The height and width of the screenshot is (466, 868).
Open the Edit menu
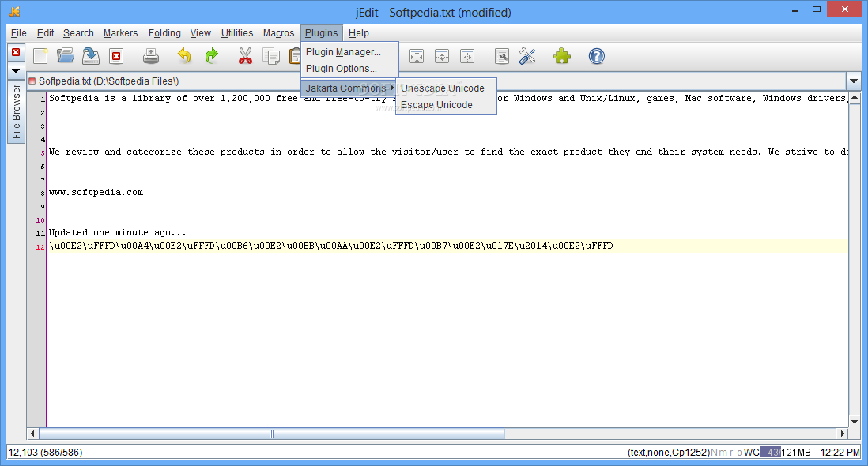click(x=45, y=33)
